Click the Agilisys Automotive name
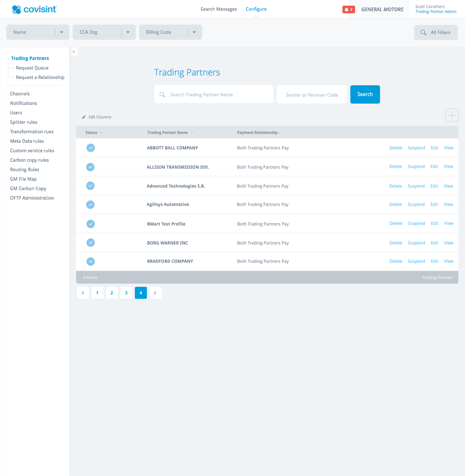 [168, 204]
